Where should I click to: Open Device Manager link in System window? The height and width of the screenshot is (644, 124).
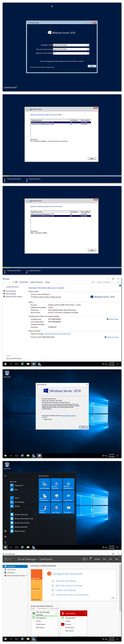click(11, 291)
